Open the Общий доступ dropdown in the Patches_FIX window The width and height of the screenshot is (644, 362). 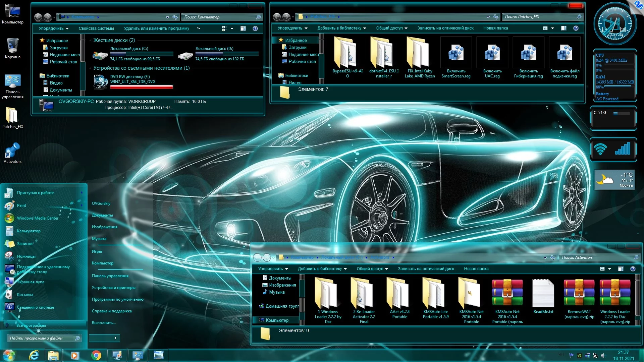tap(391, 28)
